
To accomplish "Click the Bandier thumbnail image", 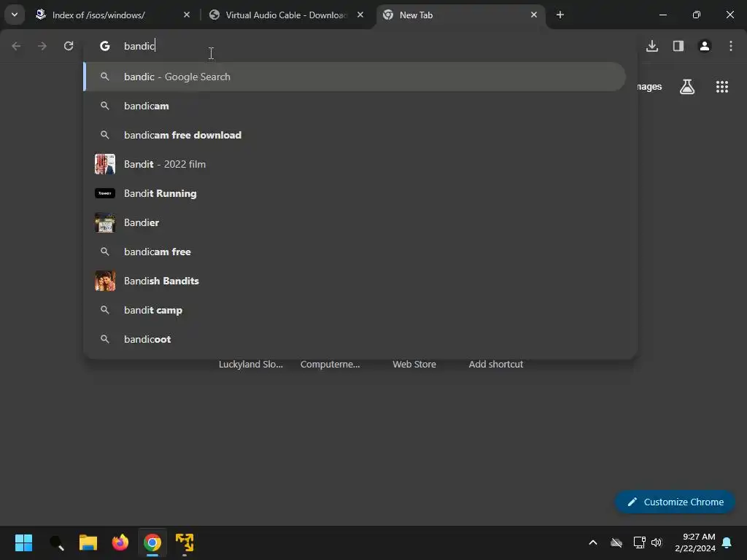I will pos(105,222).
